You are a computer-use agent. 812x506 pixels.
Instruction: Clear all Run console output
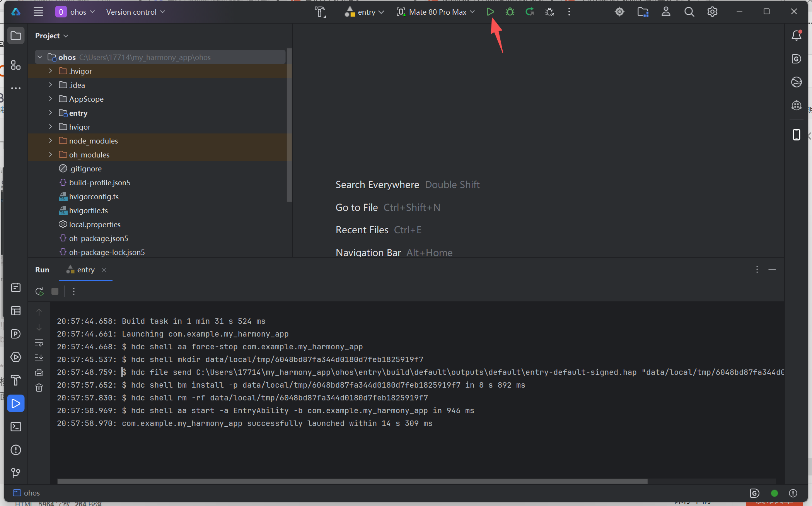point(39,388)
